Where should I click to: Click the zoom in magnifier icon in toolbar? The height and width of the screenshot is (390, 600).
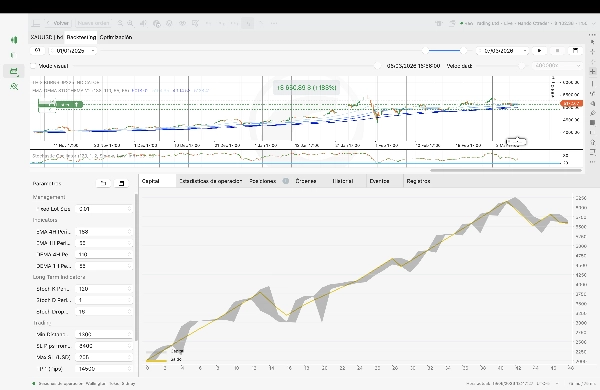[x=130, y=23]
